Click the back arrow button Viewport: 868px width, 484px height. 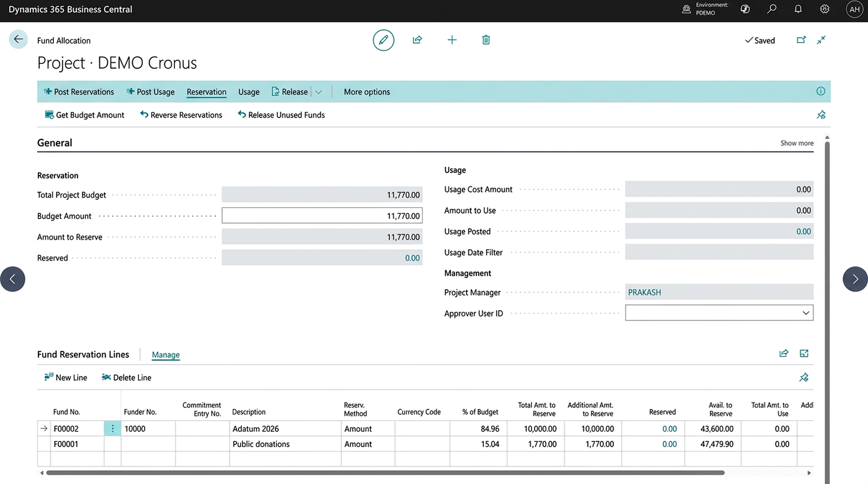18,39
